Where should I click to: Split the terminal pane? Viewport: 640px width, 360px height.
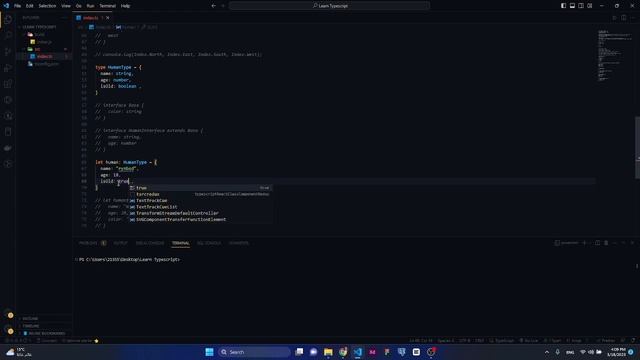tap(598, 243)
